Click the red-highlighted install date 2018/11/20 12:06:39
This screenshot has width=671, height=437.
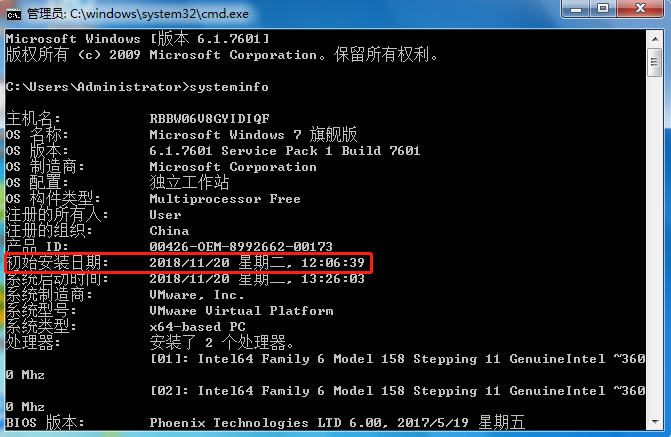pos(260,262)
